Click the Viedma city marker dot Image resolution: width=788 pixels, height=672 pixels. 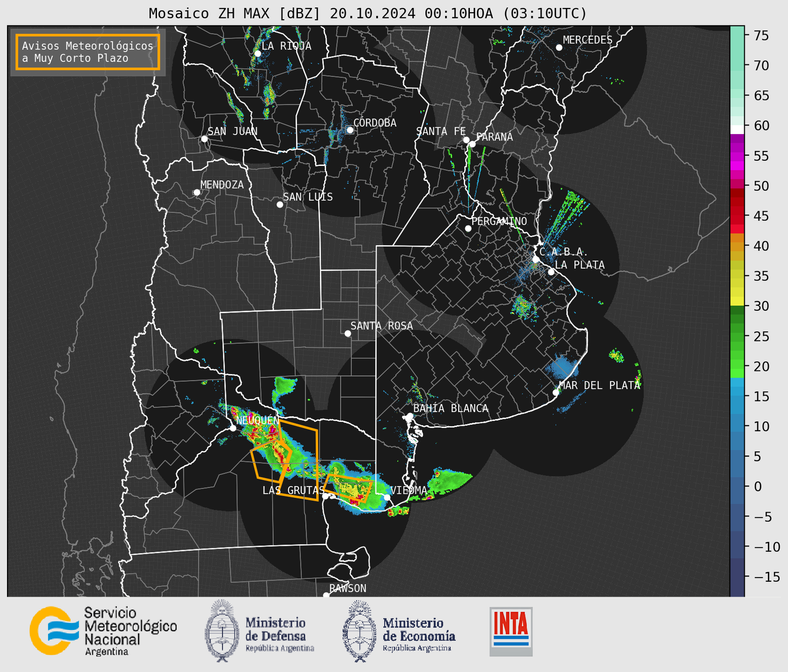click(x=387, y=498)
